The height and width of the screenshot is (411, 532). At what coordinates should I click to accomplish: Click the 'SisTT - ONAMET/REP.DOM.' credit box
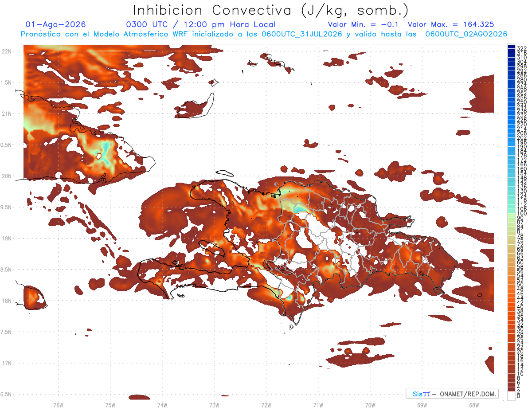pyautogui.click(x=452, y=394)
